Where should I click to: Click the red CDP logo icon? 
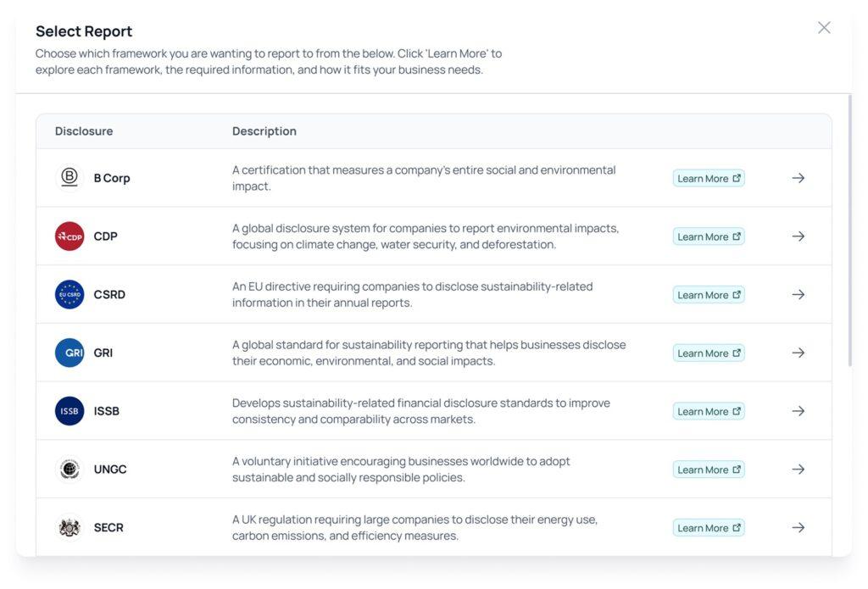70,236
